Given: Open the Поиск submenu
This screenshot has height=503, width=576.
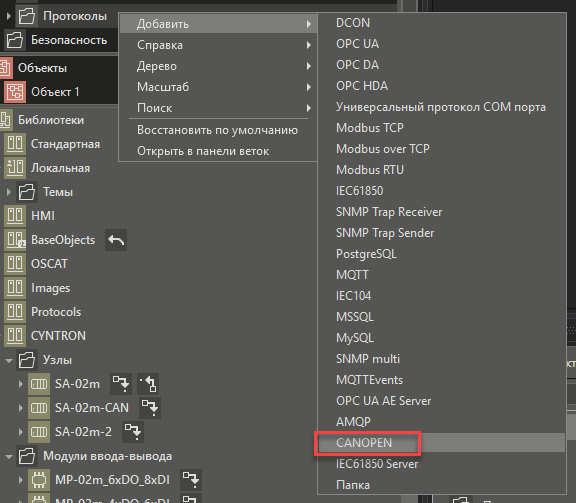Looking at the screenshot, I should pos(218,108).
